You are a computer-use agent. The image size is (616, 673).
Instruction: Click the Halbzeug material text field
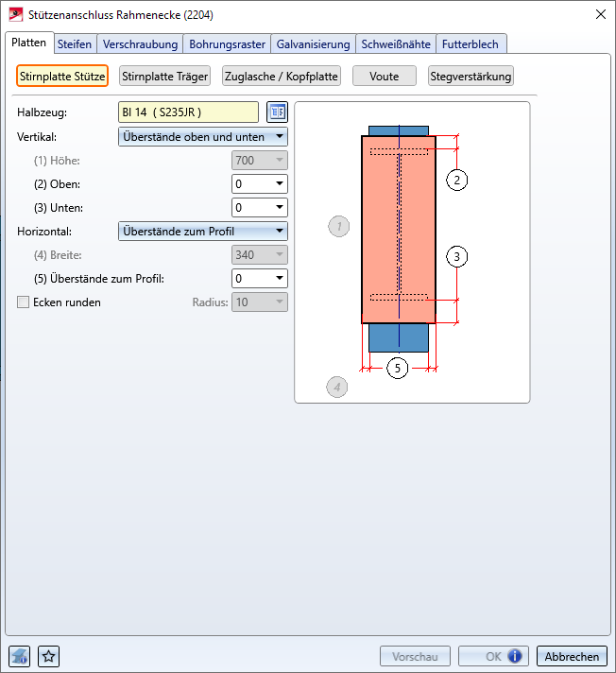pos(188,112)
